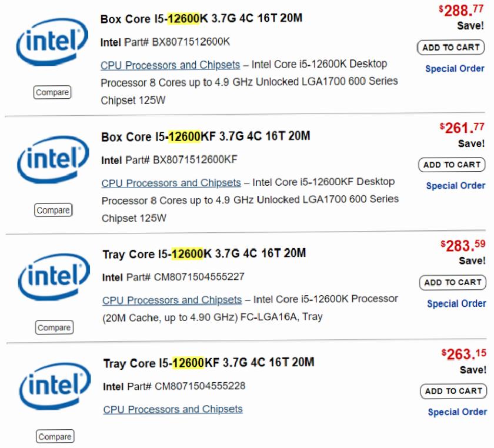Click the Intel logo for Box Core I5-12600KF
This screenshot has height=448, width=494.
pos(53,160)
